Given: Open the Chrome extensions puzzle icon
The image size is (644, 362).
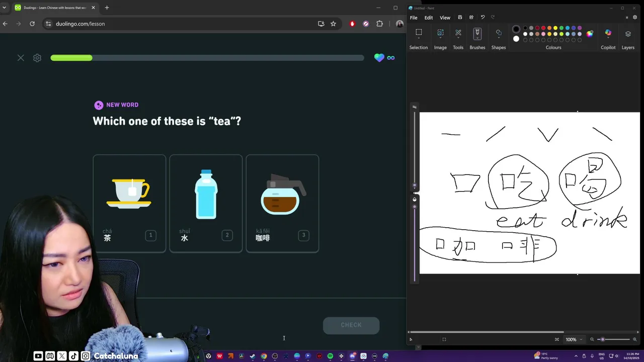Looking at the screenshot, I should tap(379, 24).
